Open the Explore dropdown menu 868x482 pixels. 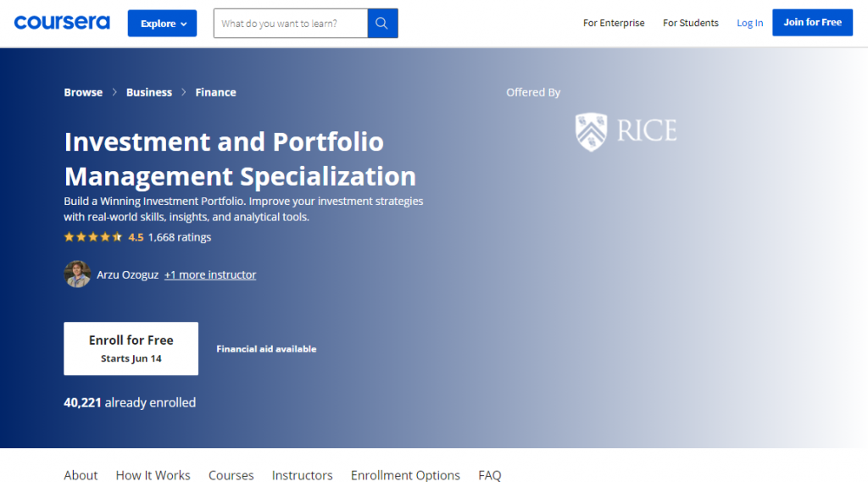pos(162,24)
